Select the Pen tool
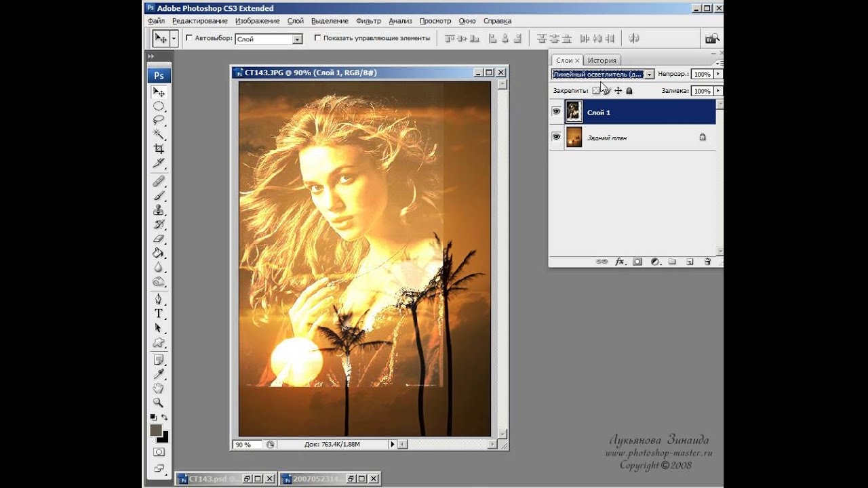The image size is (868, 488). (x=159, y=299)
